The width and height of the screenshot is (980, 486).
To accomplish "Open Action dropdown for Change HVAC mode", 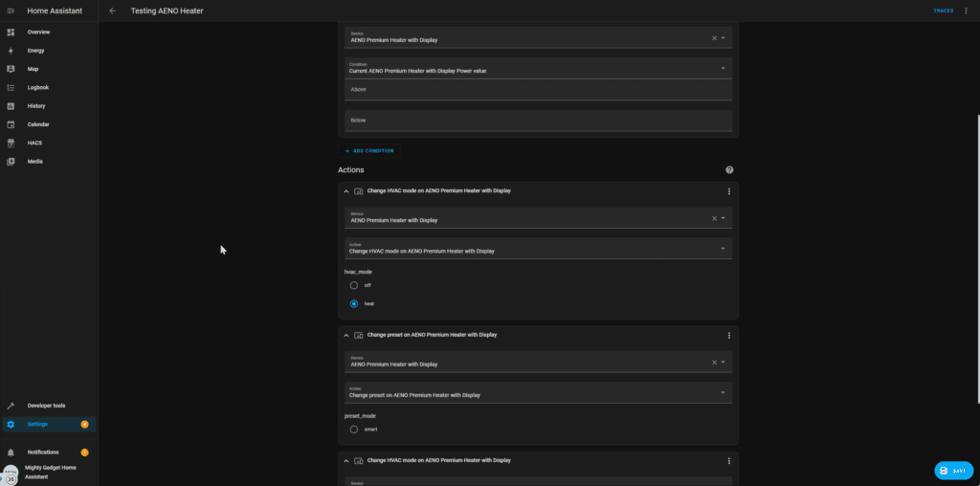I will coord(537,248).
